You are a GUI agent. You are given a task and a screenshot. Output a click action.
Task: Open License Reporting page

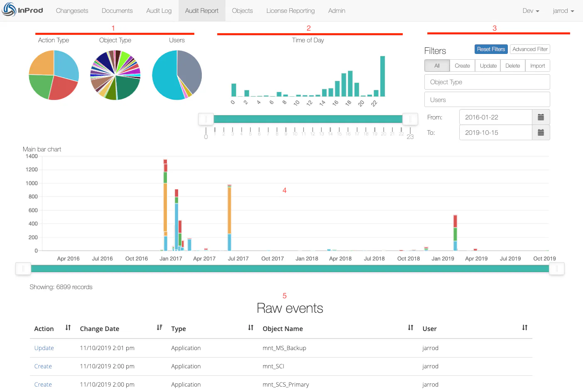[291, 11]
